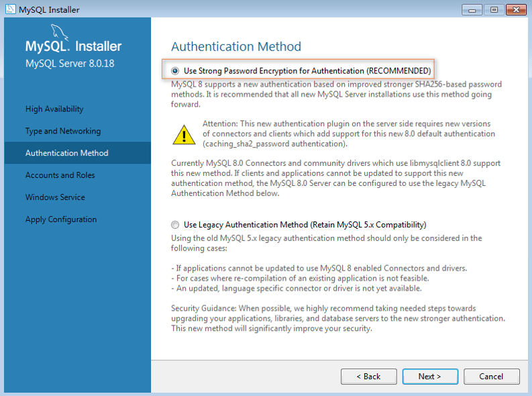The width and height of the screenshot is (532, 396).
Task: Open Accounts and Roles step
Action: (x=60, y=175)
